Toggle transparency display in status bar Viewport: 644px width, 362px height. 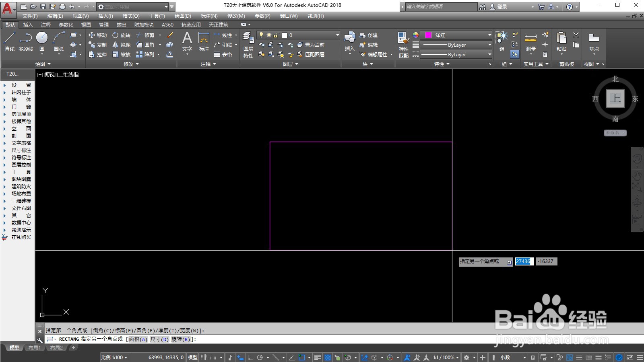pos(328,357)
